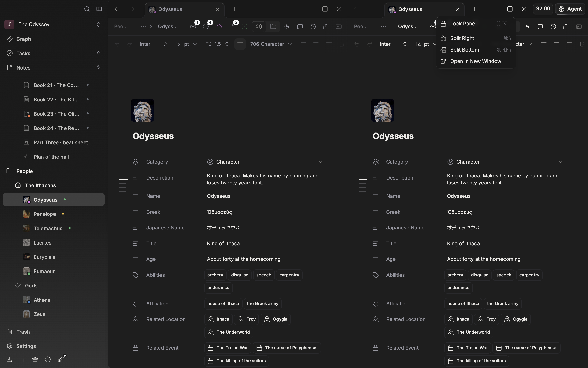Select center alignment in left pane toolbar
The image size is (588, 368).
pos(303,44)
